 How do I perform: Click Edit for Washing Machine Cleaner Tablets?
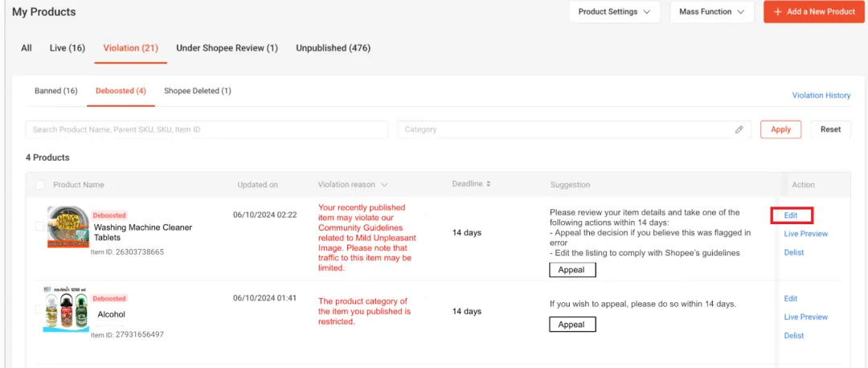(791, 215)
